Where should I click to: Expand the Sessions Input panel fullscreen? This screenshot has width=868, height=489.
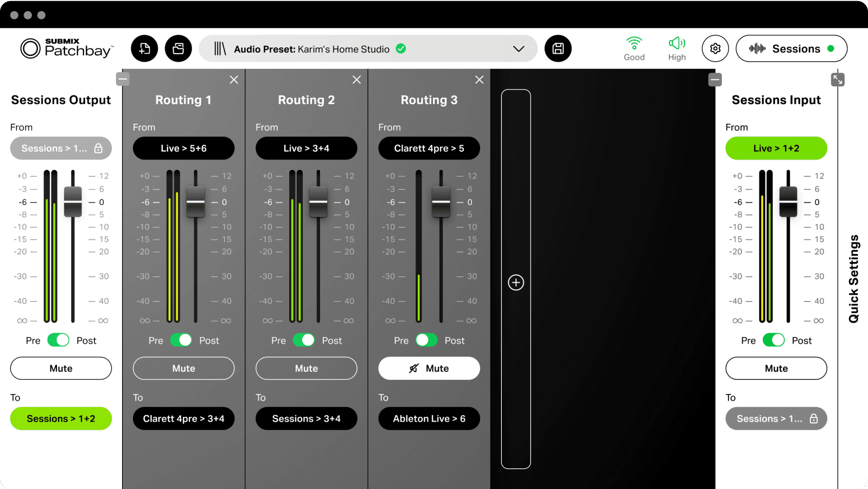(x=837, y=79)
